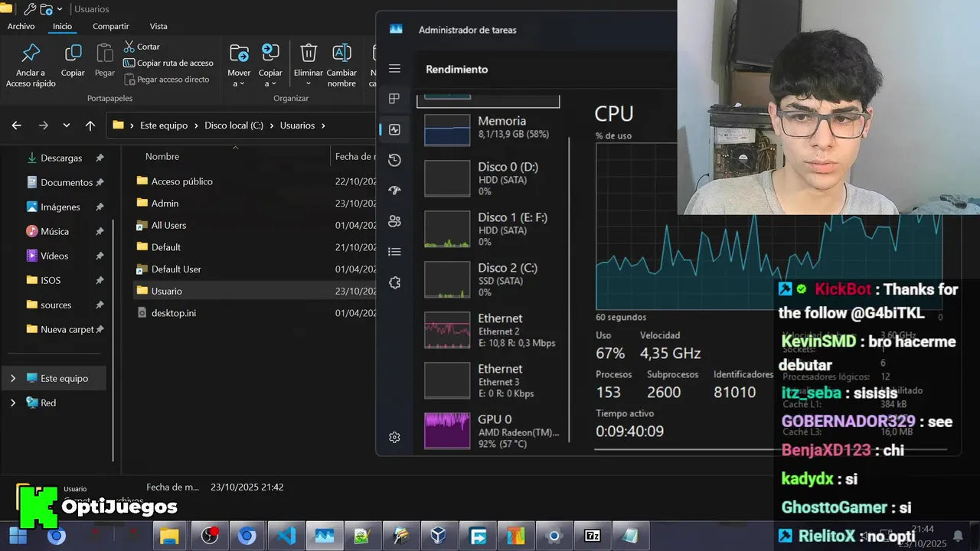Open Task Manager settings gear
The width and height of the screenshot is (980, 551).
coord(394,437)
